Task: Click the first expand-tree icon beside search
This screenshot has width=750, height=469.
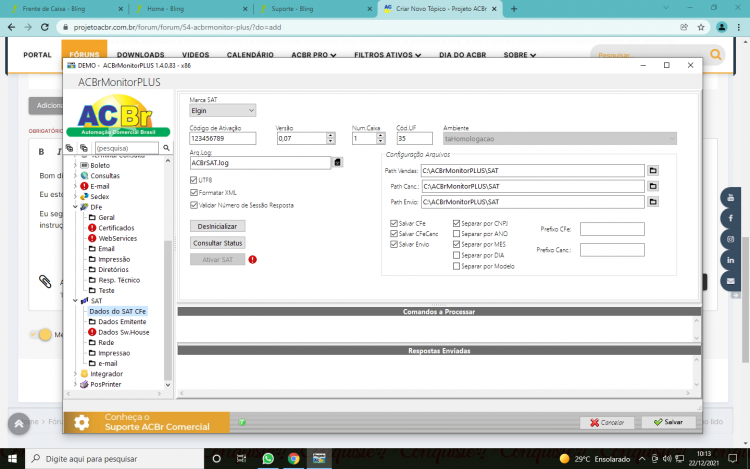Action: click(x=70, y=148)
